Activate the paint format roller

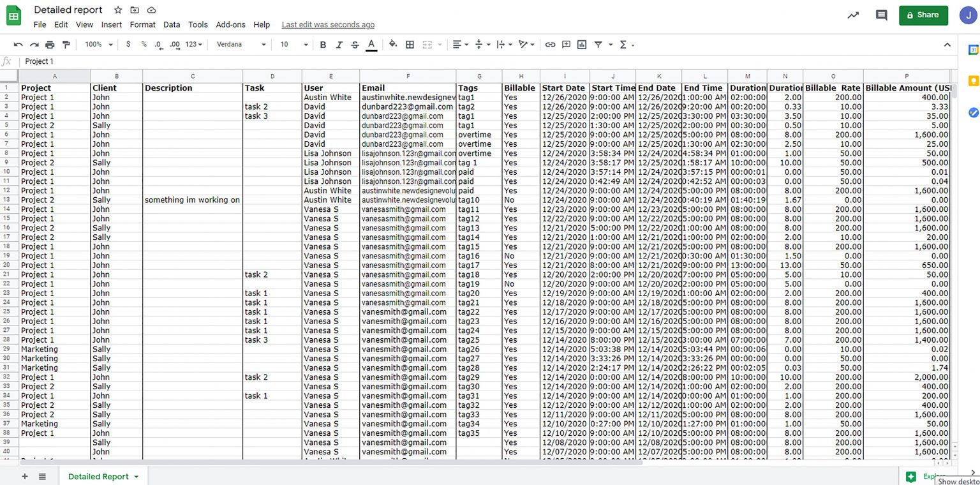(x=66, y=45)
